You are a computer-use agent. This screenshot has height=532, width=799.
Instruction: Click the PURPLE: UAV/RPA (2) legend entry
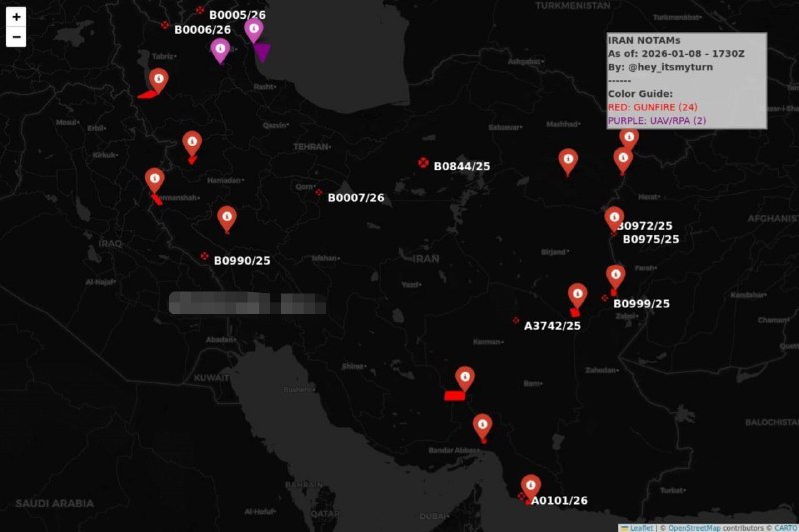pyautogui.click(x=657, y=121)
